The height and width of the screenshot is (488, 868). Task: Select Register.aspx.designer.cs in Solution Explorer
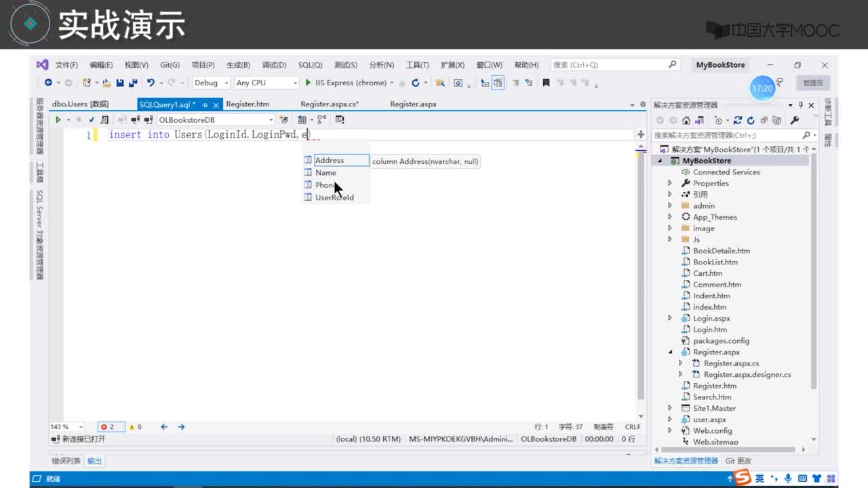[747, 375]
